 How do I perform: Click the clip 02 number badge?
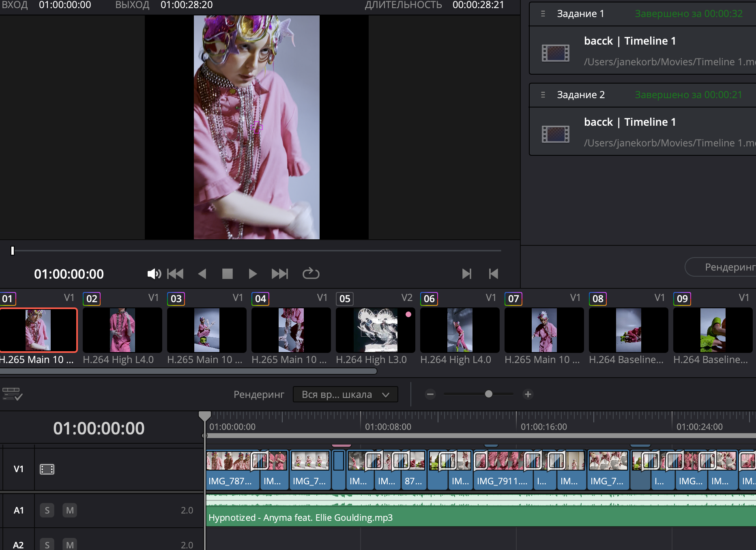point(92,299)
